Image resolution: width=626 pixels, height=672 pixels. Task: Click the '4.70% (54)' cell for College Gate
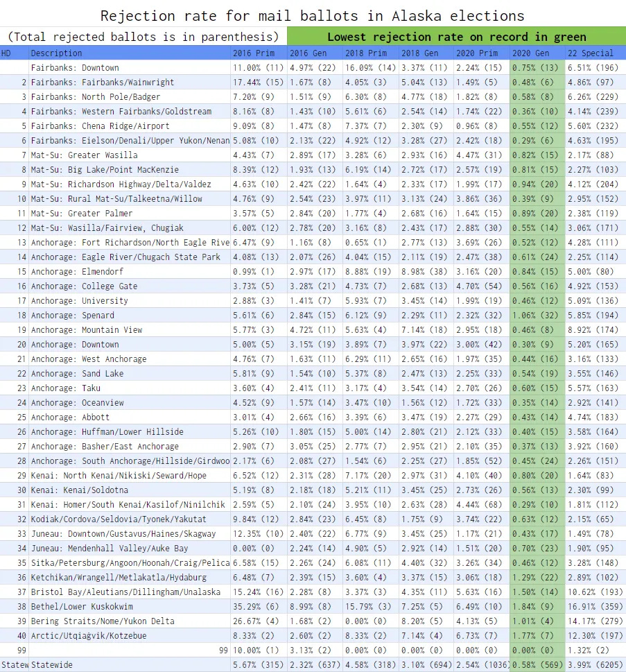coord(481,286)
